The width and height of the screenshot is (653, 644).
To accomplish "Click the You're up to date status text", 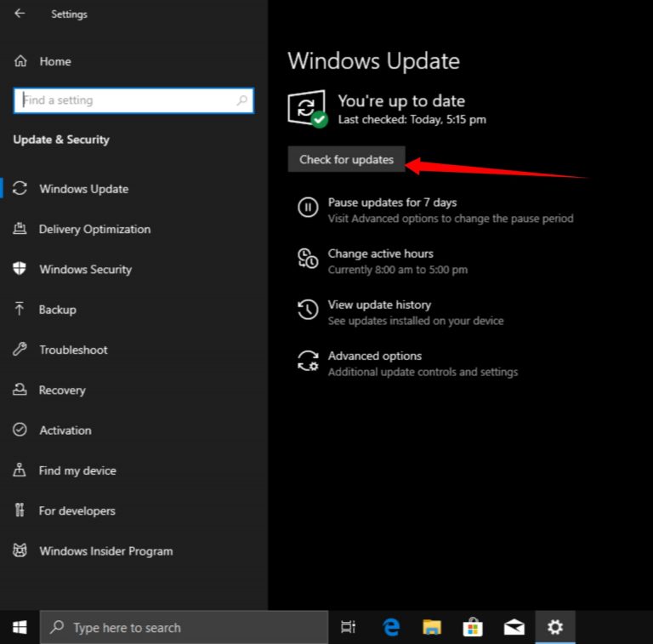I will point(401,100).
